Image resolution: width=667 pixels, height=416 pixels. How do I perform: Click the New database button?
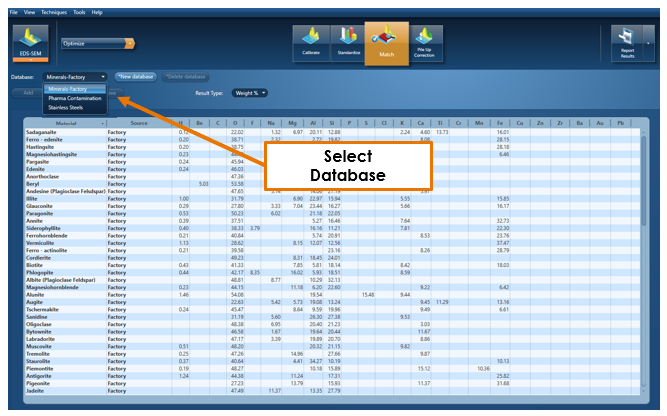coord(134,76)
